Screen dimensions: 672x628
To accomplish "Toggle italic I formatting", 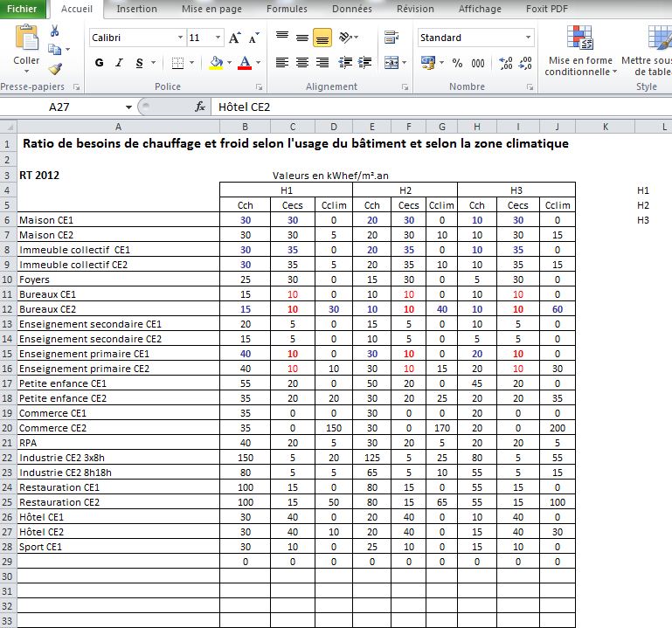I will click(120, 63).
